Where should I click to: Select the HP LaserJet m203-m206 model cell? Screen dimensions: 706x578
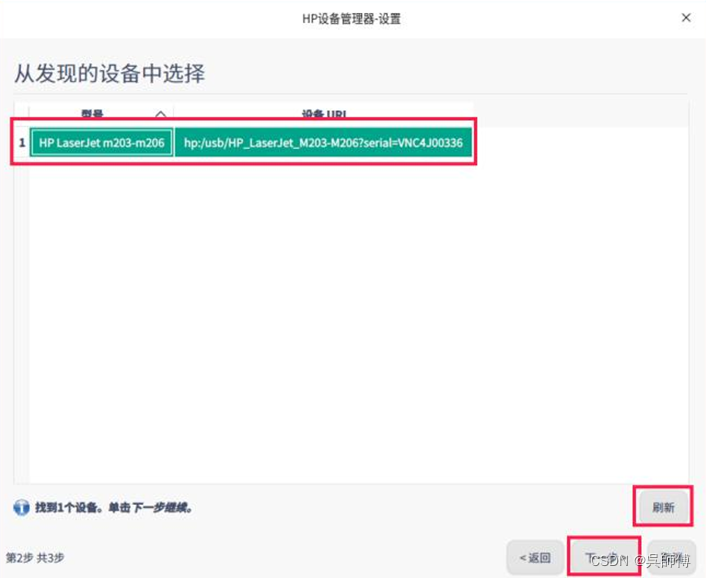(x=101, y=143)
